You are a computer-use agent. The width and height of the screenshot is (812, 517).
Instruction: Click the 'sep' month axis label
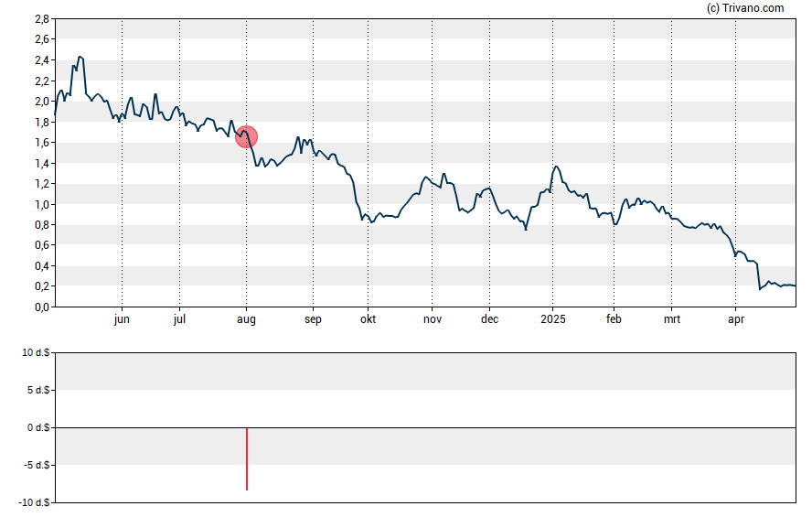point(313,319)
